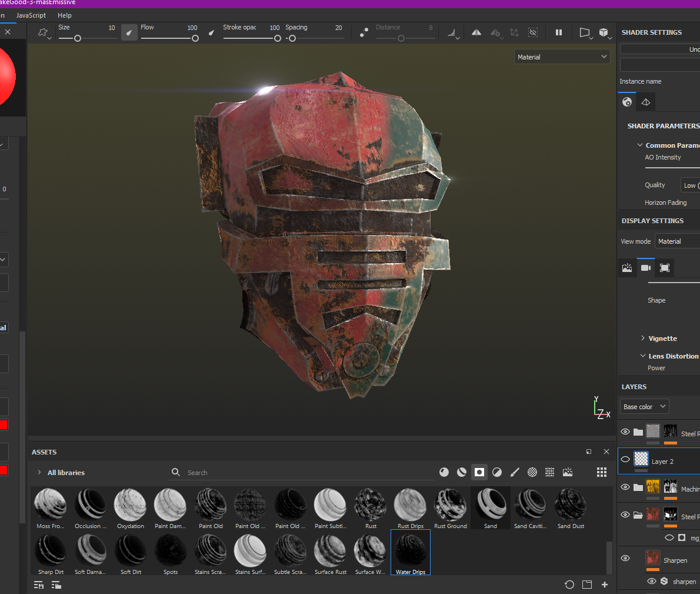Image resolution: width=700 pixels, height=594 pixels.
Task: Switch assets panel to grid view
Action: point(601,472)
